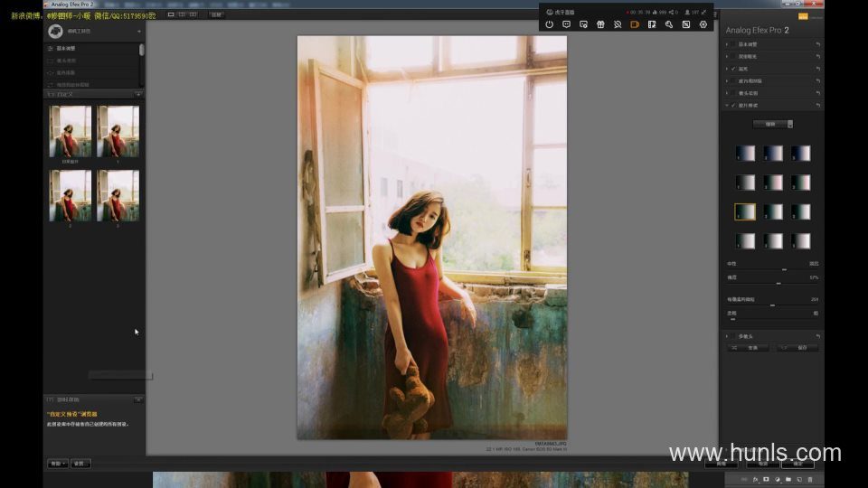The image size is (868, 488).
Task: Click the Grain per pixel slider
Action: tap(773, 305)
